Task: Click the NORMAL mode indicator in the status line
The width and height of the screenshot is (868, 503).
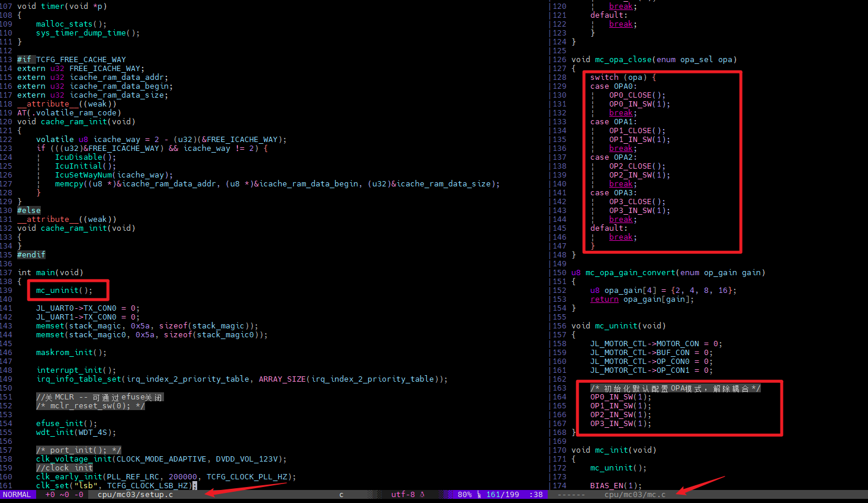Action: [x=17, y=495]
